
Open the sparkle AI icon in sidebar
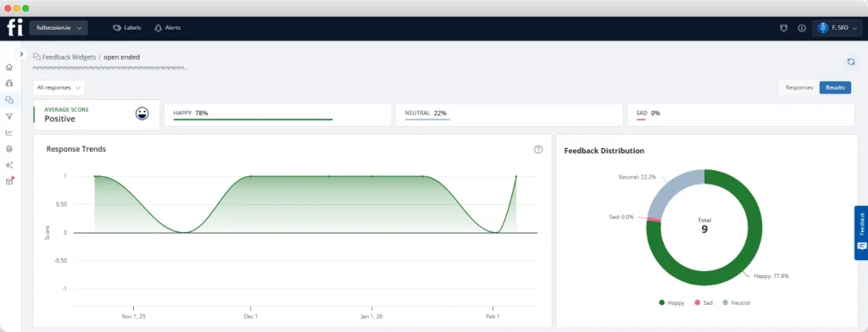click(8, 165)
